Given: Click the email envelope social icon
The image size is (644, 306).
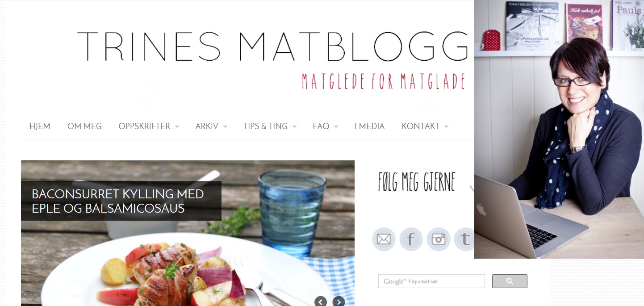Looking at the screenshot, I should (384, 239).
